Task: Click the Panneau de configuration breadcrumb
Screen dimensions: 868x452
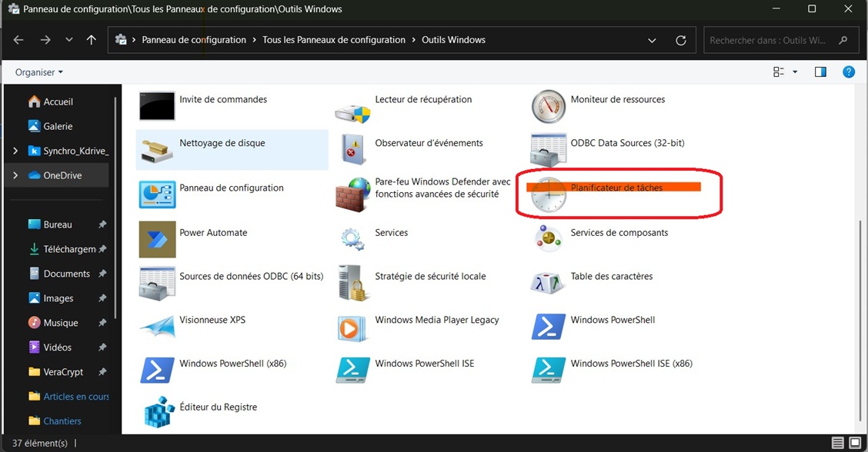Action: (x=194, y=40)
